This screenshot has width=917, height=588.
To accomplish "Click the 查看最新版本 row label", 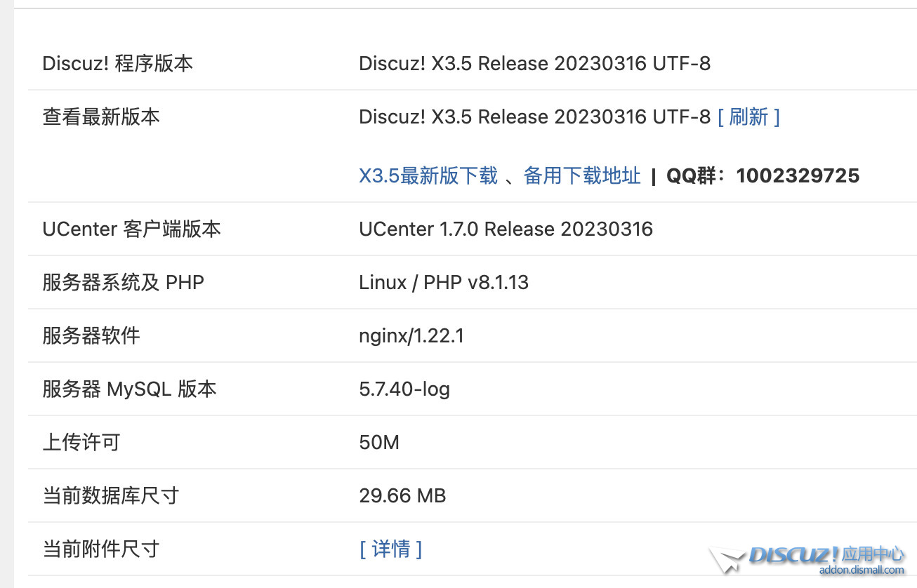I will tap(100, 117).
